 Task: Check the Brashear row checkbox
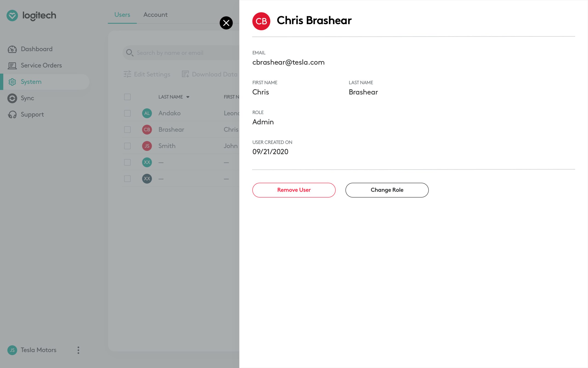tap(127, 129)
